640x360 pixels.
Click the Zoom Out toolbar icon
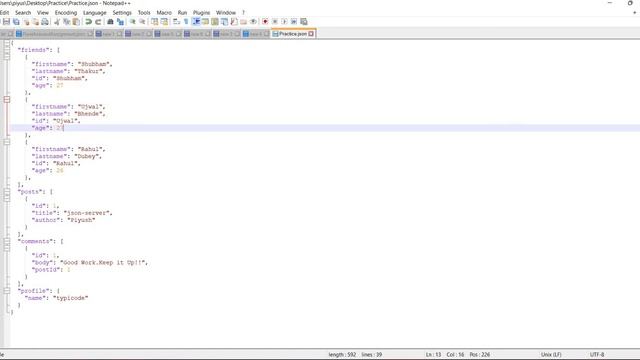tap(142, 21)
